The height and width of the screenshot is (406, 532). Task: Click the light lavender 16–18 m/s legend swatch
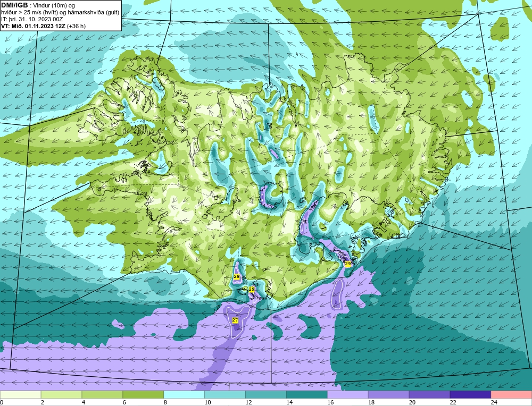pyautogui.click(x=348, y=394)
